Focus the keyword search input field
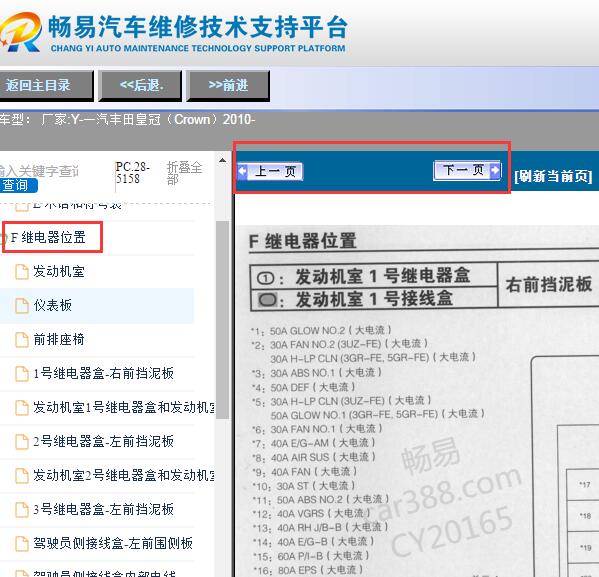Screen dimensions: 599x577 click(39, 171)
